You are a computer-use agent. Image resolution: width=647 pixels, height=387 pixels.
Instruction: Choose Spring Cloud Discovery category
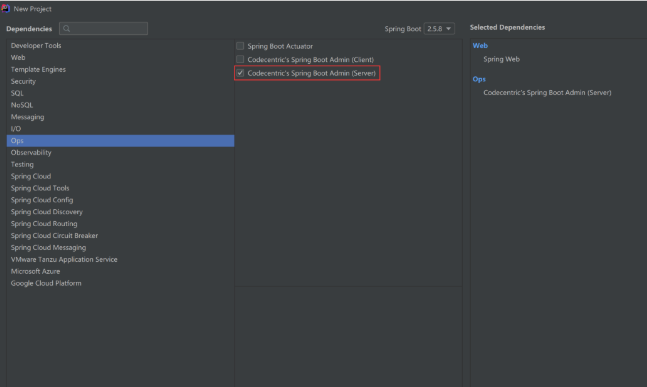tap(120, 212)
